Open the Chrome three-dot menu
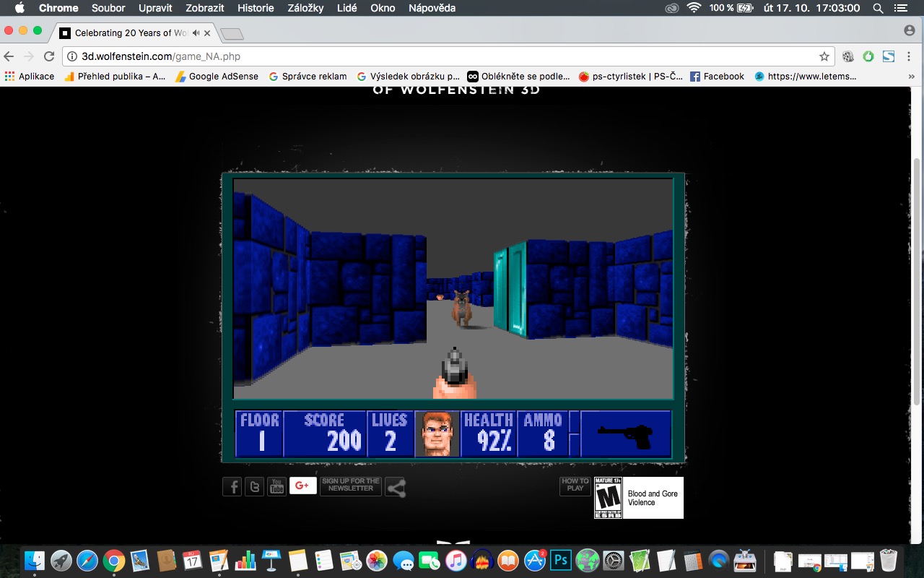This screenshot has height=578, width=924. (x=910, y=56)
